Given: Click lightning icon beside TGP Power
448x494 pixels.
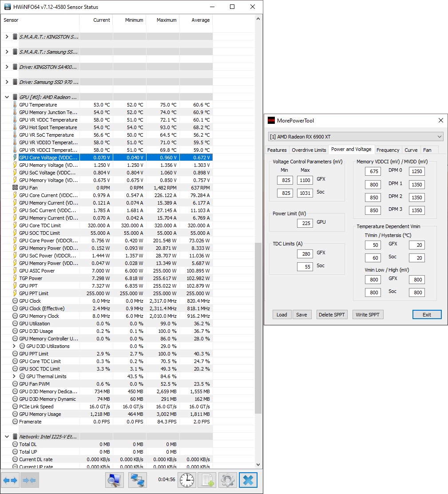Looking at the screenshot, I should [15, 278].
